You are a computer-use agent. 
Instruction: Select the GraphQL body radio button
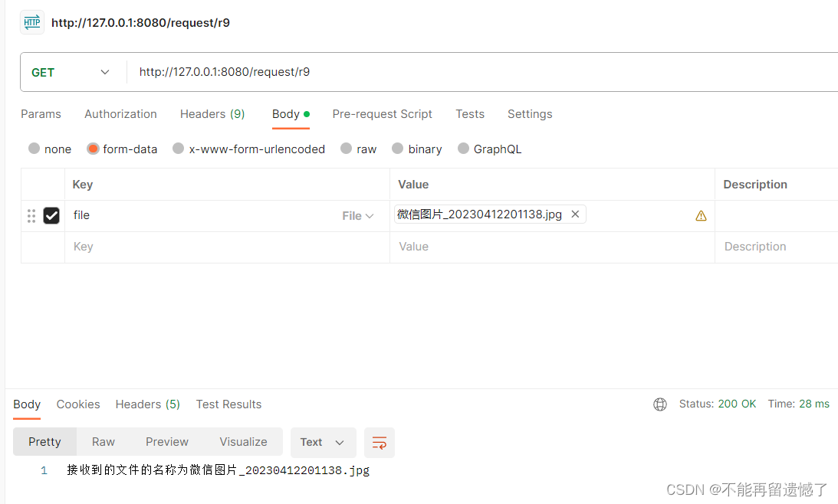tap(463, 149)
